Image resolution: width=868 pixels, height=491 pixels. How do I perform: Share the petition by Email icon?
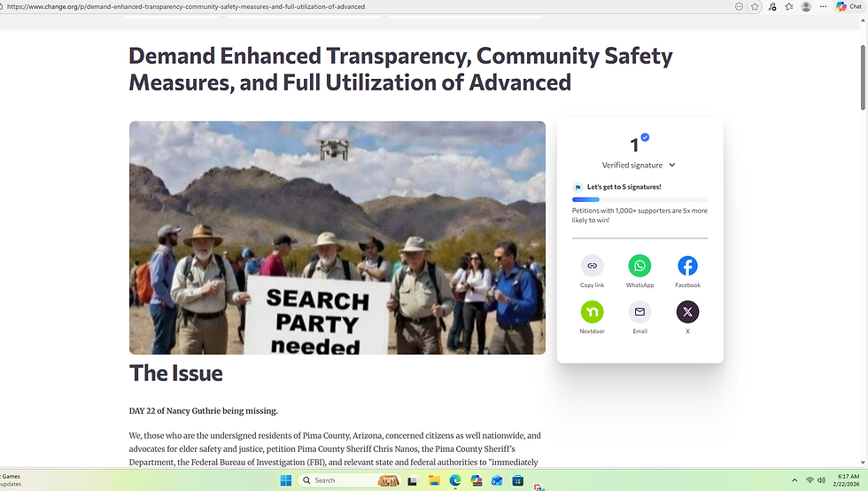[x=639, y=311]
